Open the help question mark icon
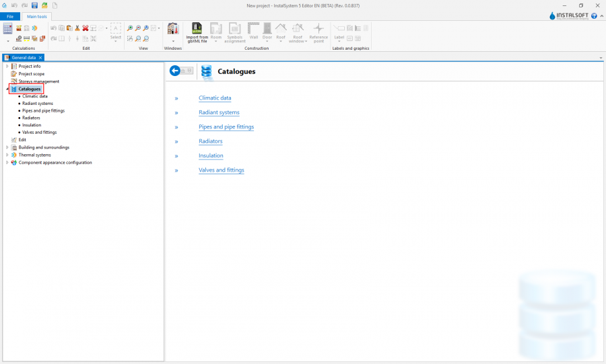The height and width of the screenshot is (364, 606). click(594, 15)
